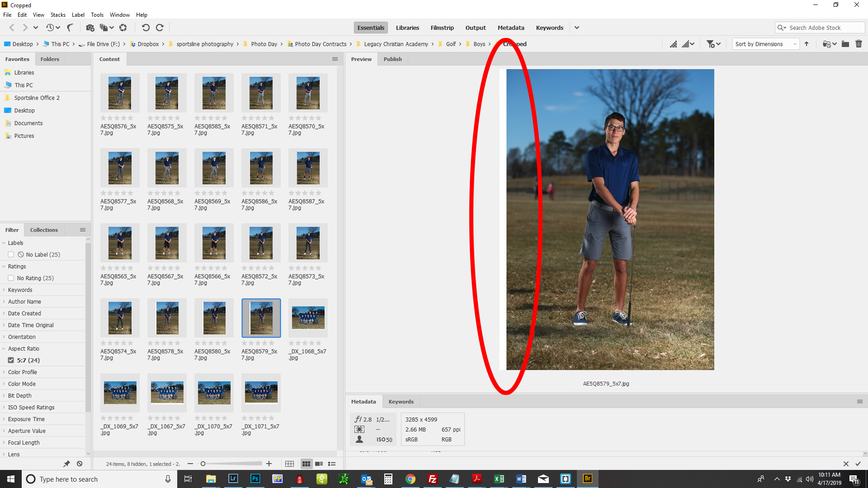This screenshot has height=488, width=868.
Task: Rotate 90 degrees clockwise
Action: coord(160,28)
